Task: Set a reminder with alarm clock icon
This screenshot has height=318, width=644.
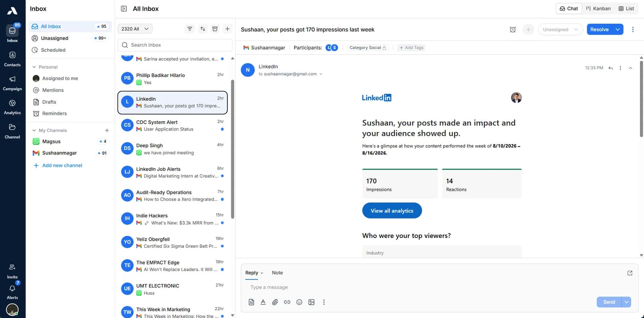Action: tap(513, 29)
